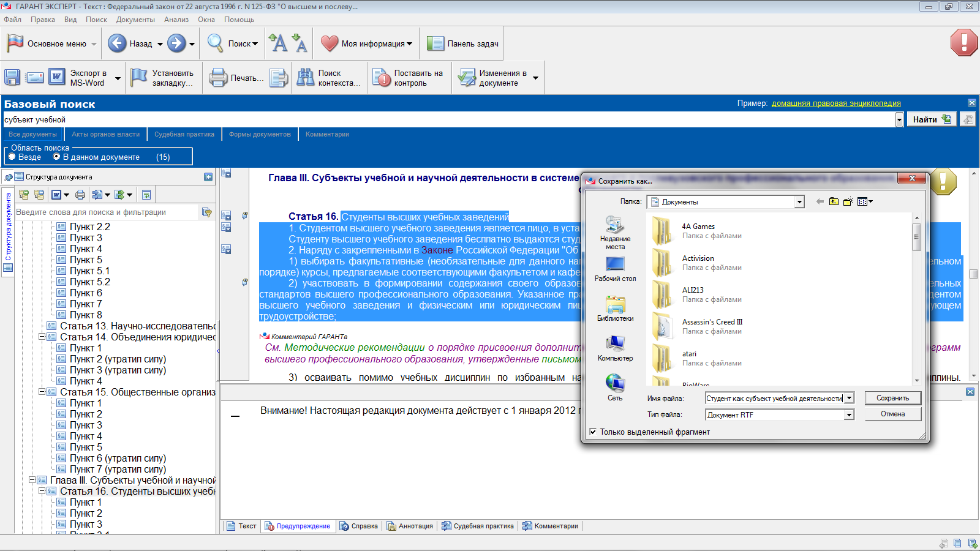Click structure panel search filter field
The height and width of the screenshot is (551, 980).
pyautogui.click(x=108, y=212)
